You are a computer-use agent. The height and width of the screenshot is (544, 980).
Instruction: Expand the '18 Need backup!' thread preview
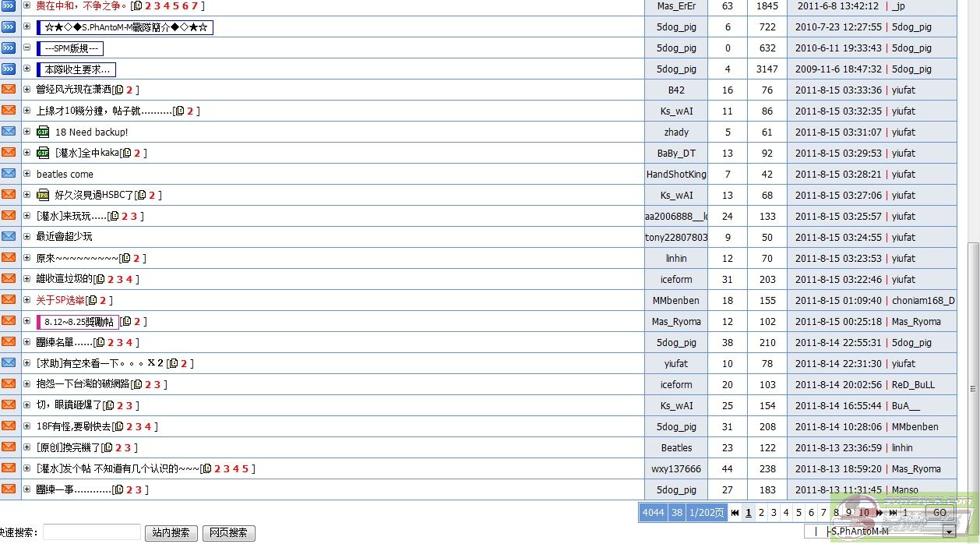click(27, 132)
